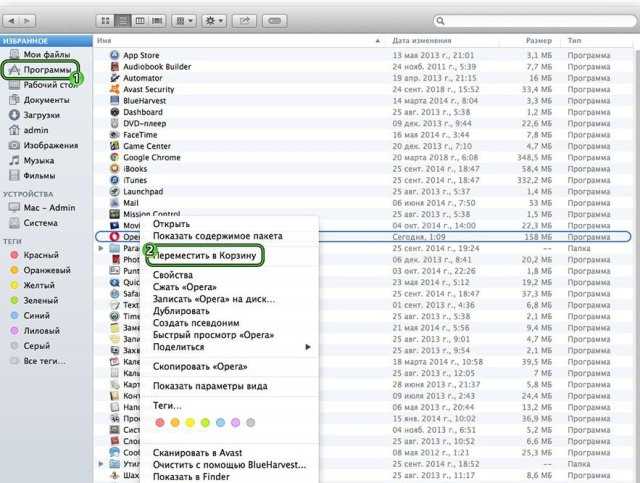The height and width of the screenshot is (483, 640).
Task: Click Все теги… in the sidebar
Action: click(45, 360)
